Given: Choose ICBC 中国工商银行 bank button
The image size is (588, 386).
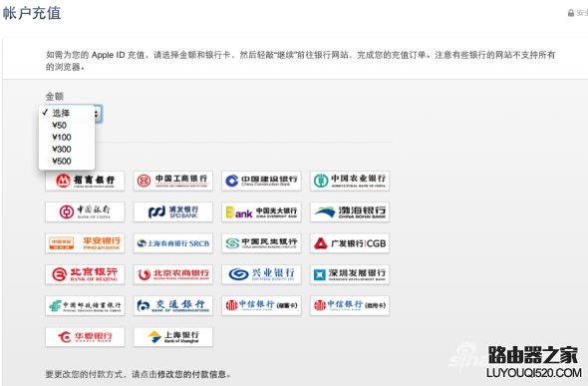Looking at the screenshot, I should 173,181.
